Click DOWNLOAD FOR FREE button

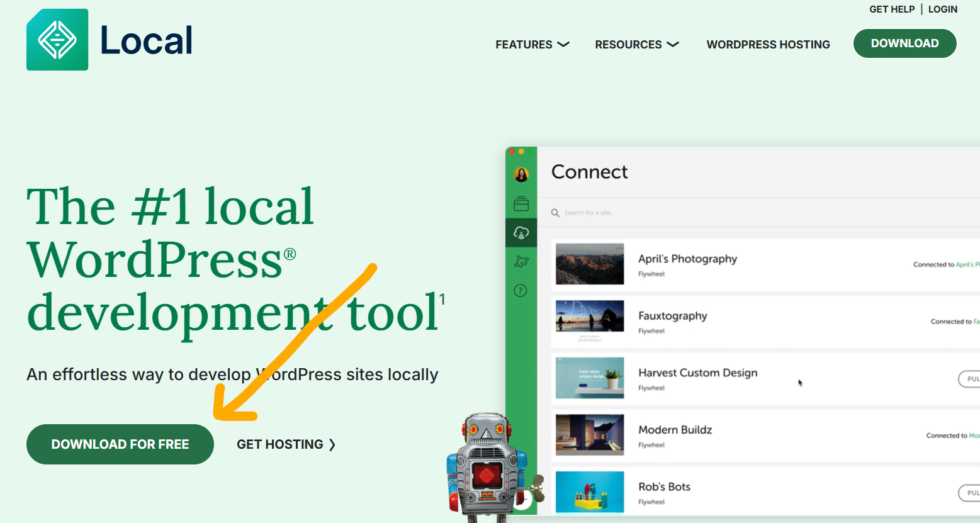(x=120, y=444)
